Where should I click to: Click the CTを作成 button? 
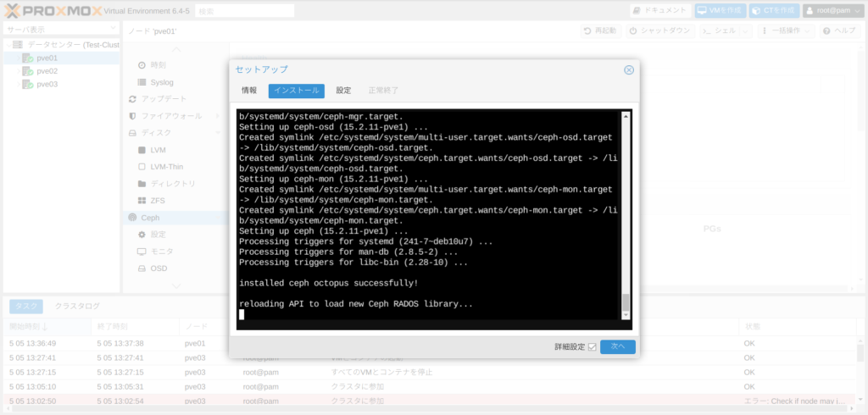775,10
